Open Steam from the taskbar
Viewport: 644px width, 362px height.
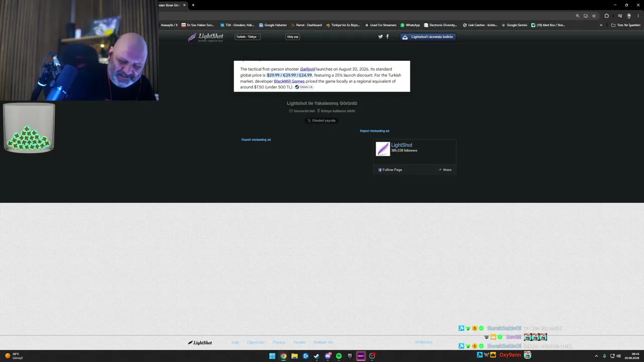point(316,356)
